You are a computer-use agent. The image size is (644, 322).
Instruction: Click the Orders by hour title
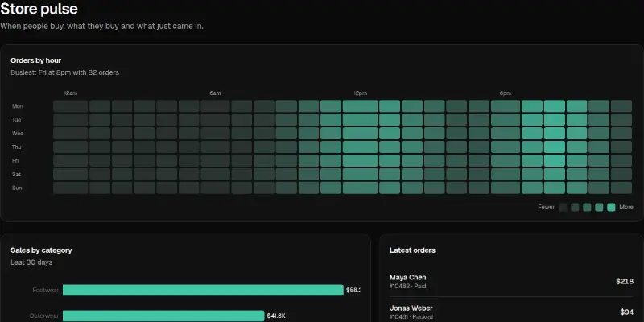pyautogui.click(x=35, y=60)
